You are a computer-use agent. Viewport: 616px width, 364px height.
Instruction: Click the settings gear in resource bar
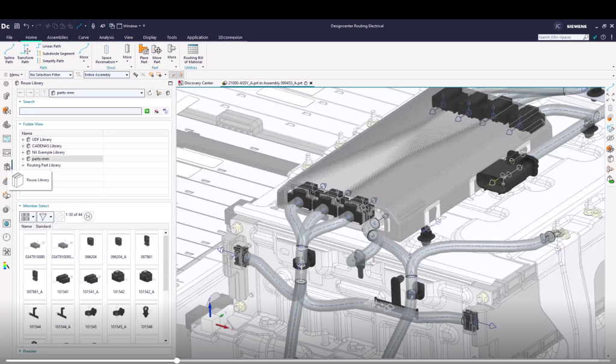6,84
